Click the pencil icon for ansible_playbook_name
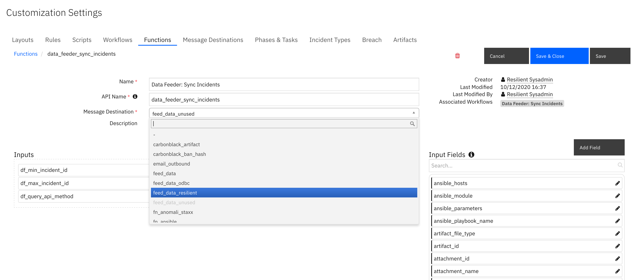This screenshot has width=644, height=280. pos(617,221)
